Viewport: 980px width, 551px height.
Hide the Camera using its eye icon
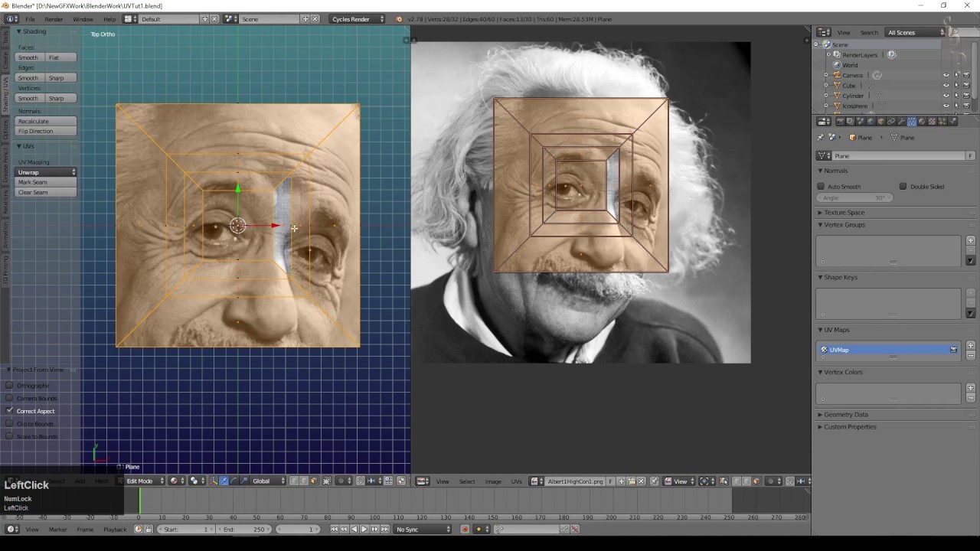click(946, 75)
